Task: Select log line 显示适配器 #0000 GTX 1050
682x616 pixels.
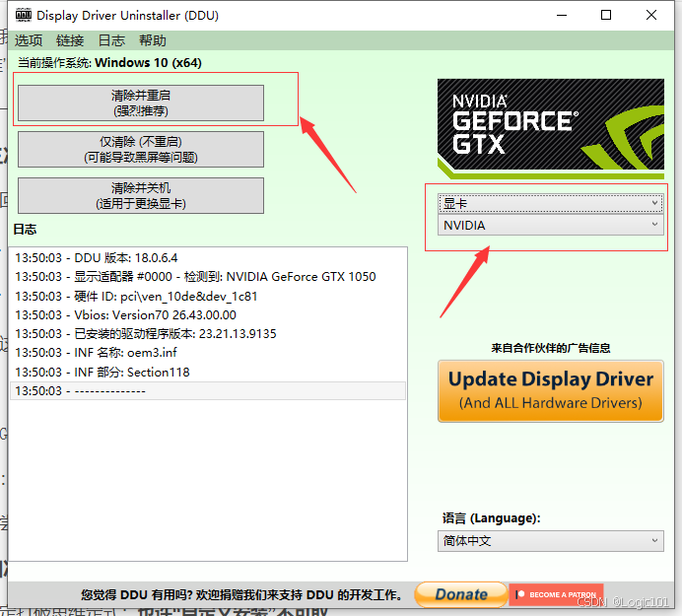Action: click(x=208, y=277)
